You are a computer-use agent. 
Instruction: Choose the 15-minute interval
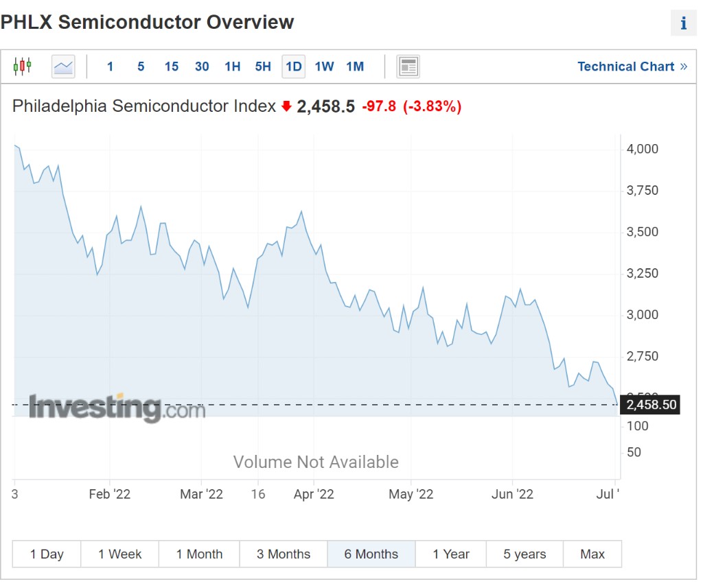point(171,67)
